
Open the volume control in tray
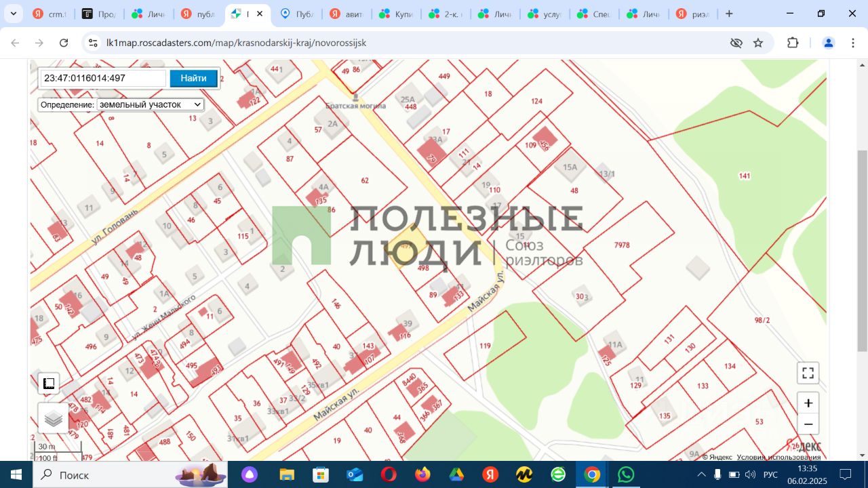coord(750,474)
